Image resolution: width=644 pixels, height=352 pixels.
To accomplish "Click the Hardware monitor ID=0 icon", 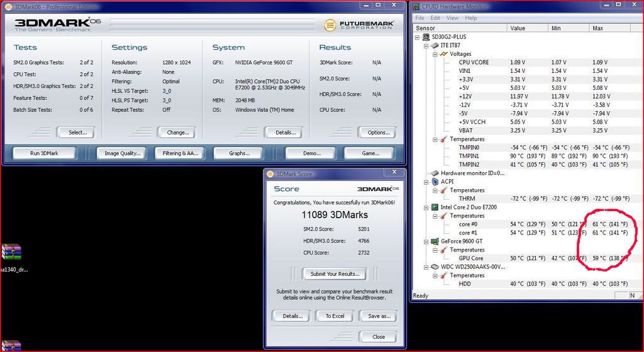I will click(435, 173).
